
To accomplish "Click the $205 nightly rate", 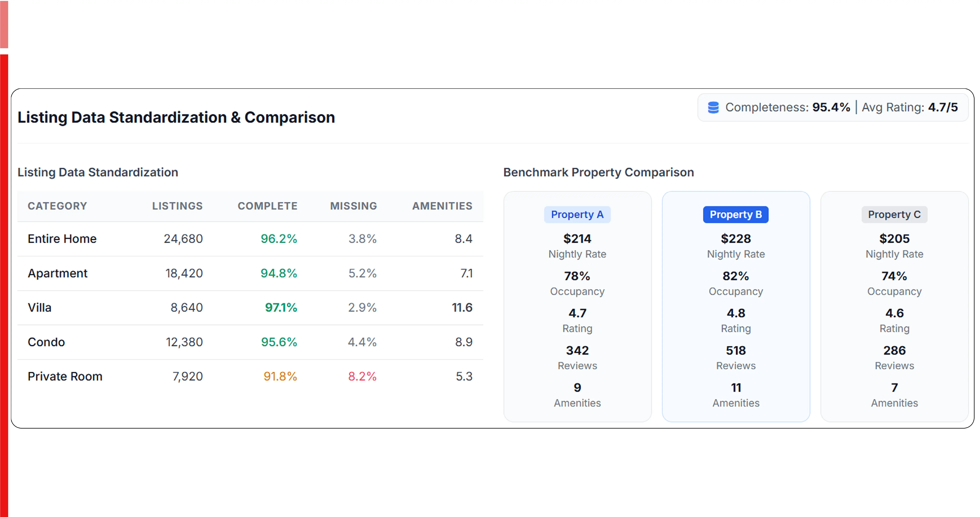I will [894, 239].
